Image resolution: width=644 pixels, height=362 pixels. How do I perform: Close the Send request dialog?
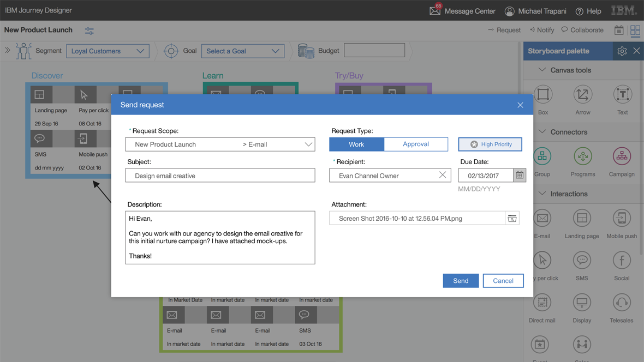(520, 105)
